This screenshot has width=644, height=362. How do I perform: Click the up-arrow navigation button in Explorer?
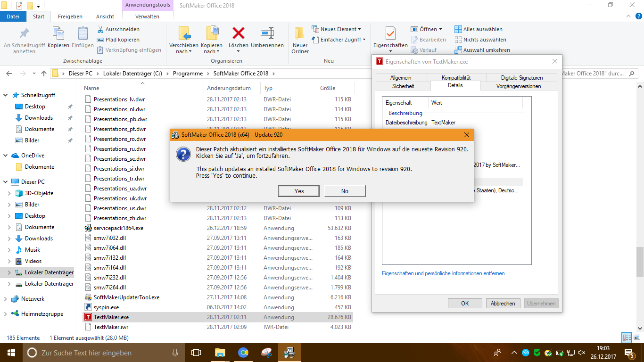(44, 74)
